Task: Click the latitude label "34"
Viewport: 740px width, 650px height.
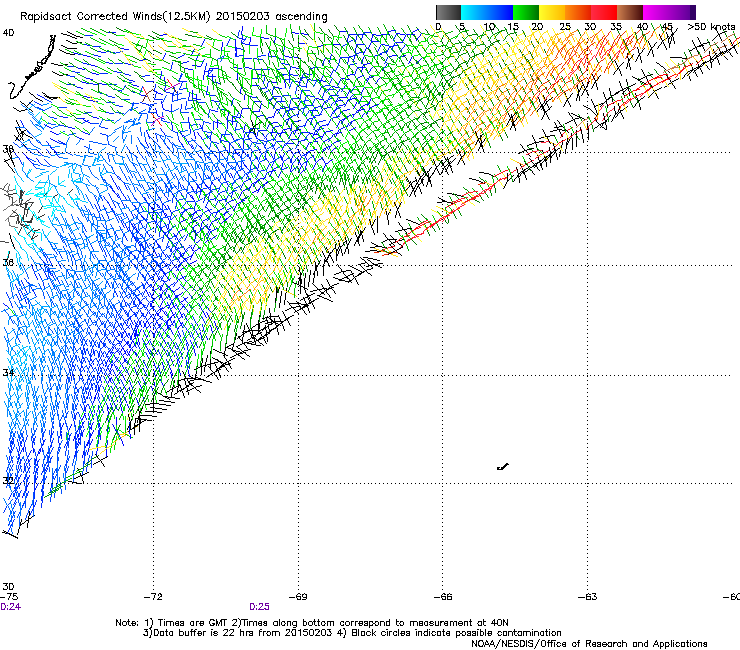Action: (x=8, y=373)
